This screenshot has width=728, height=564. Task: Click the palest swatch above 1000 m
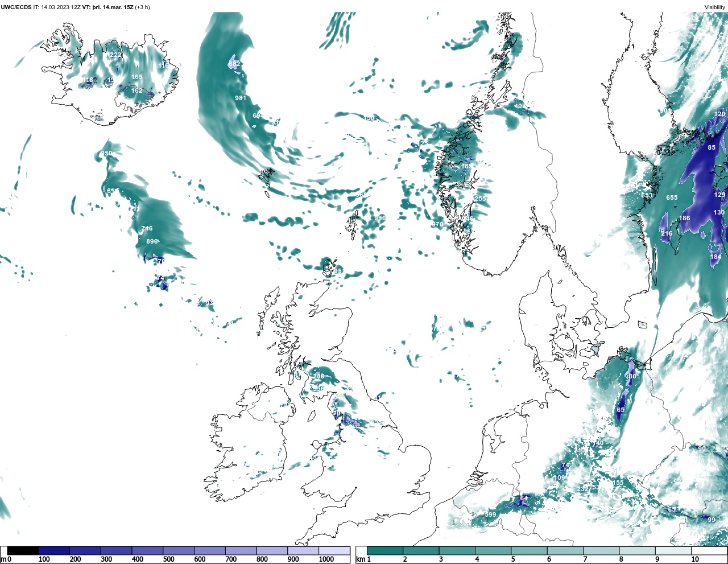(334, 551)
